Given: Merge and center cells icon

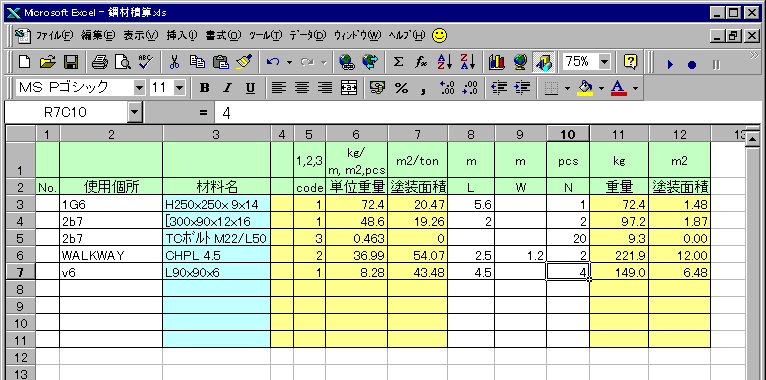Looking at the screenshot, I should click(x=349, y=88).
